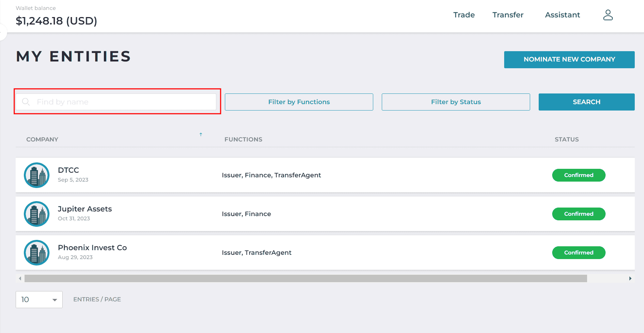Click the Phoenix Invest Co building icon
This screenshot has width=644, height=333.
pyautogui.click(x=37, y=253)
